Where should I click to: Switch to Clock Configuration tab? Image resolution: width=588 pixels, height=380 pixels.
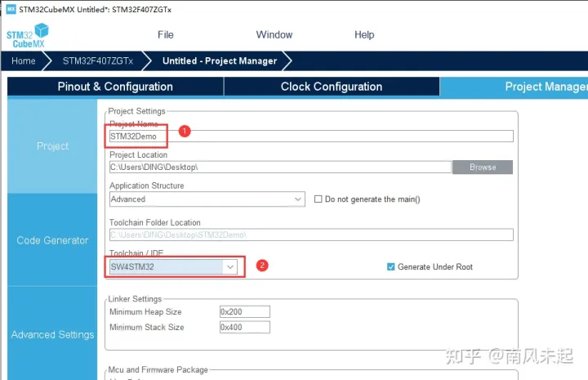332,87
